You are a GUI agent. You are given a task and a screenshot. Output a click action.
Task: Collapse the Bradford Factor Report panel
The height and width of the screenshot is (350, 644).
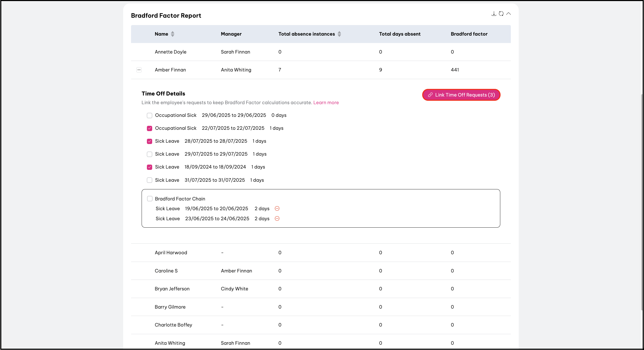pos(508,14)
